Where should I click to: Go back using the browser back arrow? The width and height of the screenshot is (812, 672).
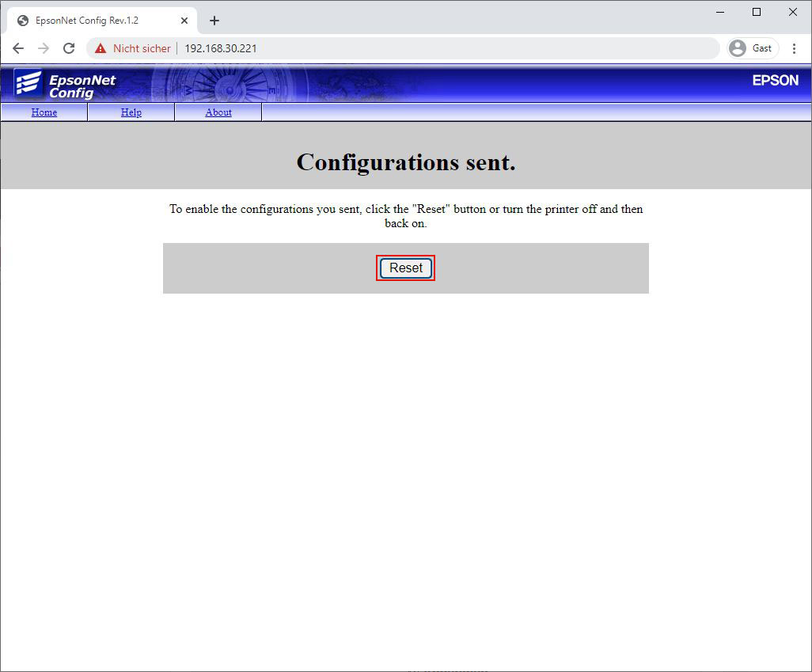tap(18, 48)
